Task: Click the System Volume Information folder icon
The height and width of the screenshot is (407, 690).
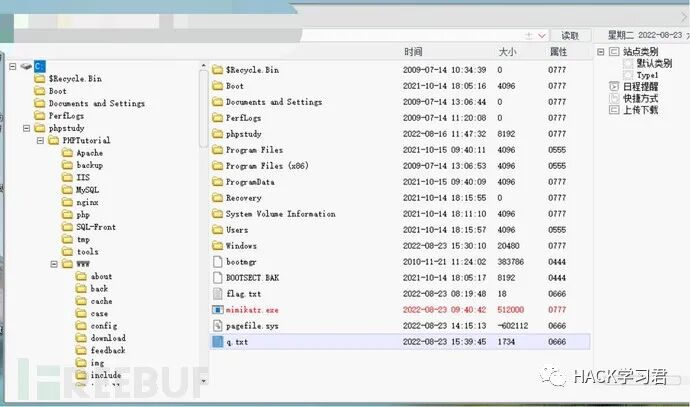Action: [x=217, y=214]
